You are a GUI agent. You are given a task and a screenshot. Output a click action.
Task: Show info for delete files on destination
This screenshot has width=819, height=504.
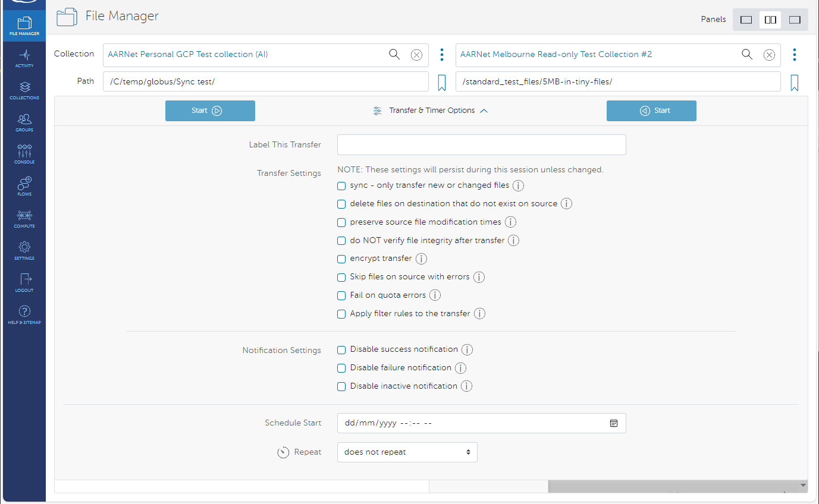tap(566, 204)
